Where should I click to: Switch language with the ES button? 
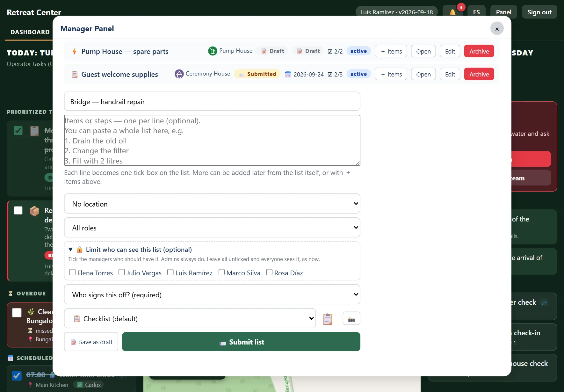pos(476,12)
